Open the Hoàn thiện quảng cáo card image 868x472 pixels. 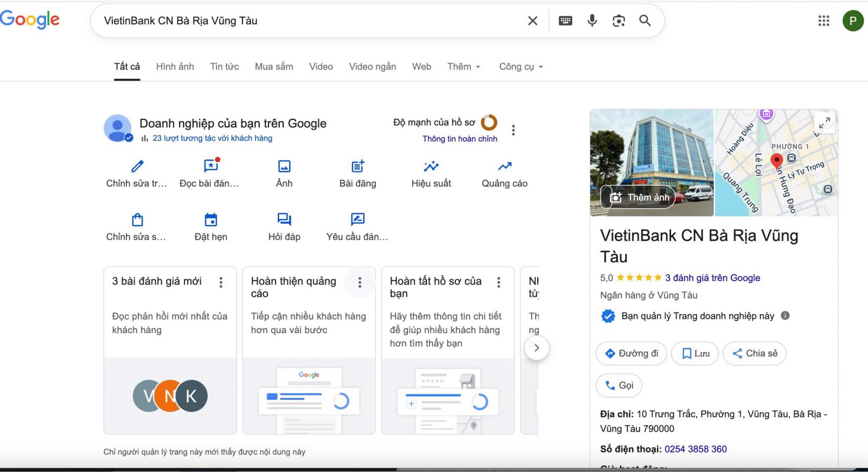309,396
